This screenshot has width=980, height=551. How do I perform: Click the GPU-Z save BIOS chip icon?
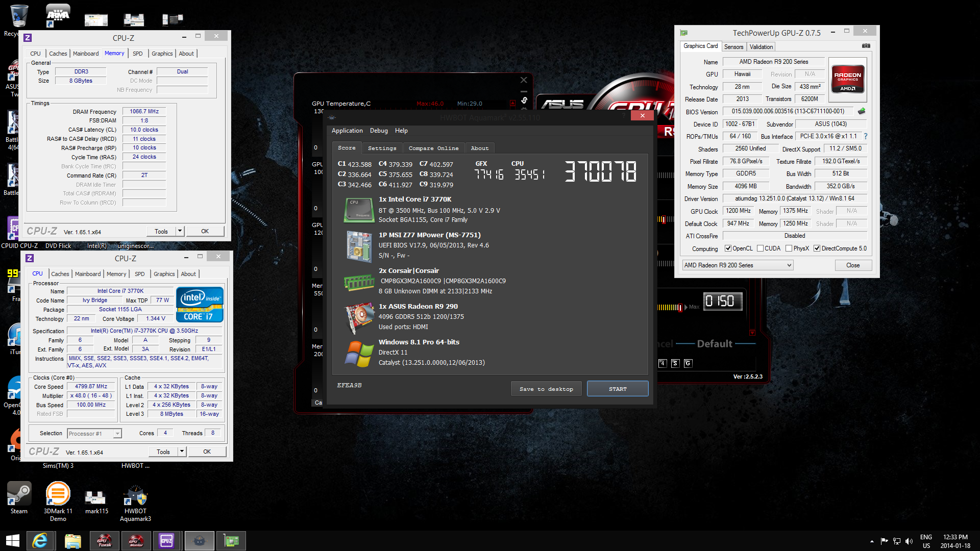click(x=862, y=111)
